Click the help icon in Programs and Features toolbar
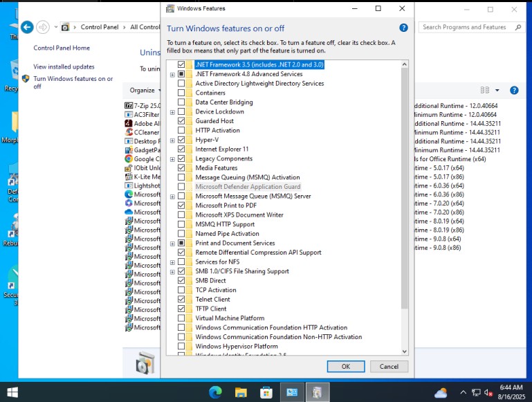The width and height of the screenshot is (532, 402). 514,90
